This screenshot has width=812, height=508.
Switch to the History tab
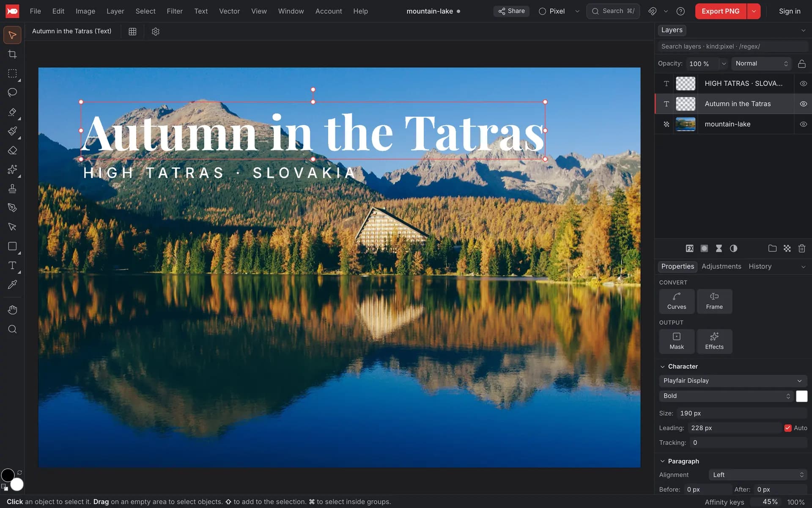click(x=760, y=266)
